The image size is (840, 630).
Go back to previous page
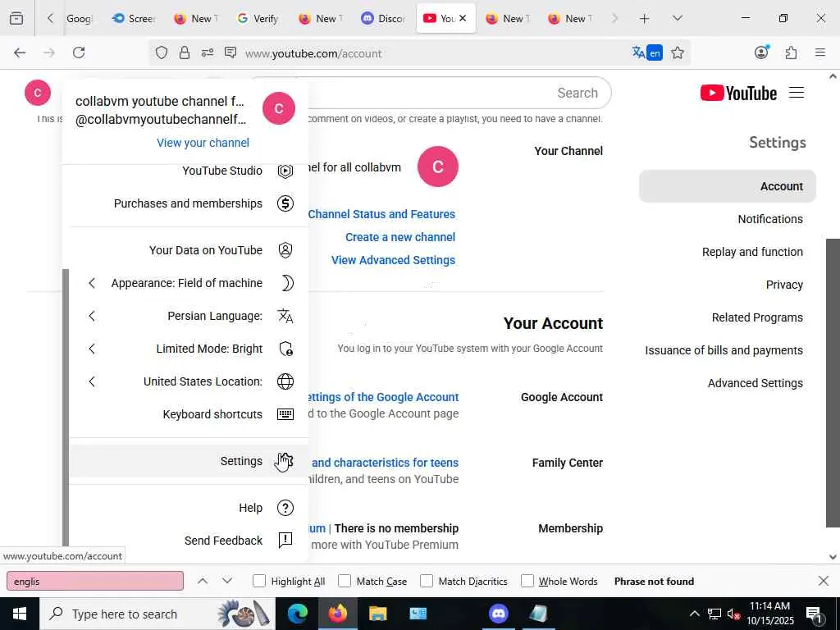(x=20, y=52)
